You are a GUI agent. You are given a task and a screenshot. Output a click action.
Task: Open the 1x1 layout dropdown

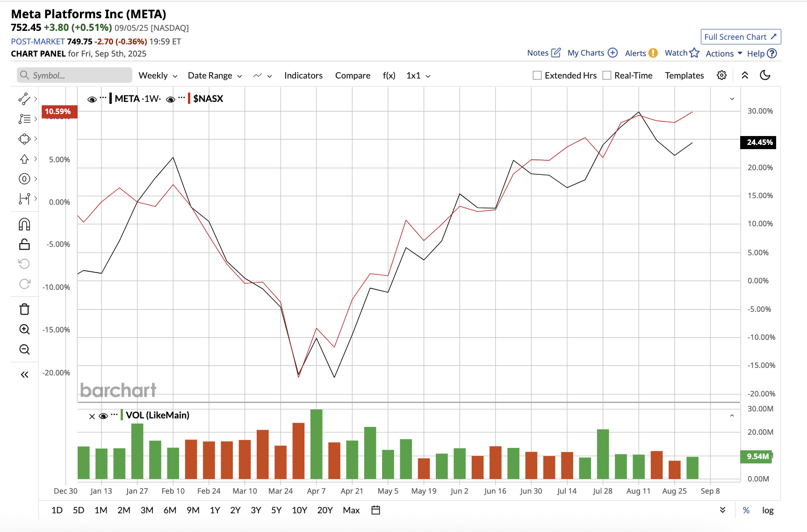418,75
